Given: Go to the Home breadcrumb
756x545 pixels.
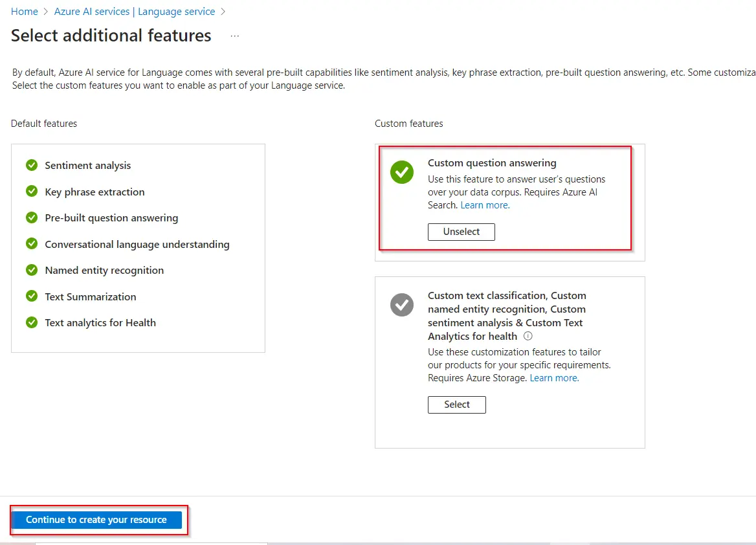Looking at the screenshot, I should [x=24, y=12].
